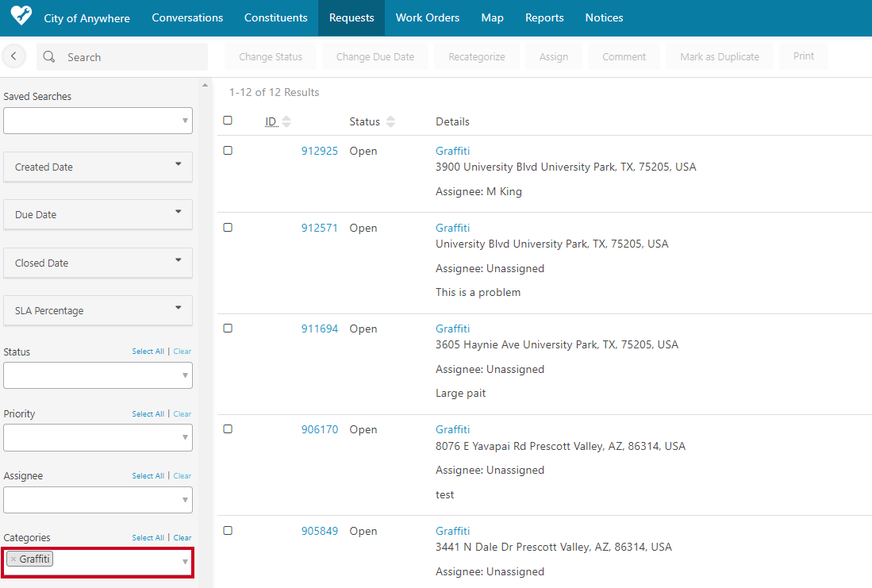The width and height of the screenshot is (872, 588).
Task: Open the Constituents tab
Action: [276, 17]
